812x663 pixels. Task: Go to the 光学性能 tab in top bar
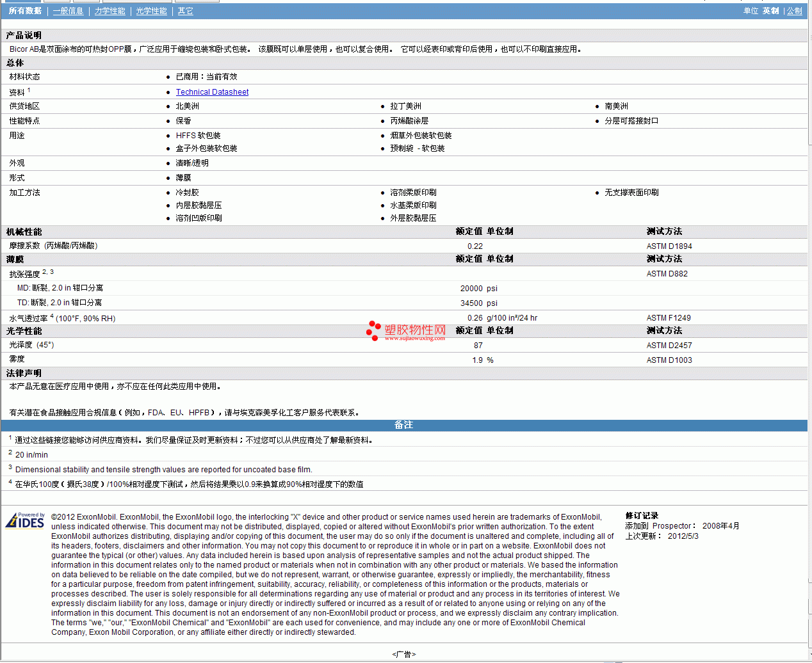pyautogui.click(x=152, y=11)
